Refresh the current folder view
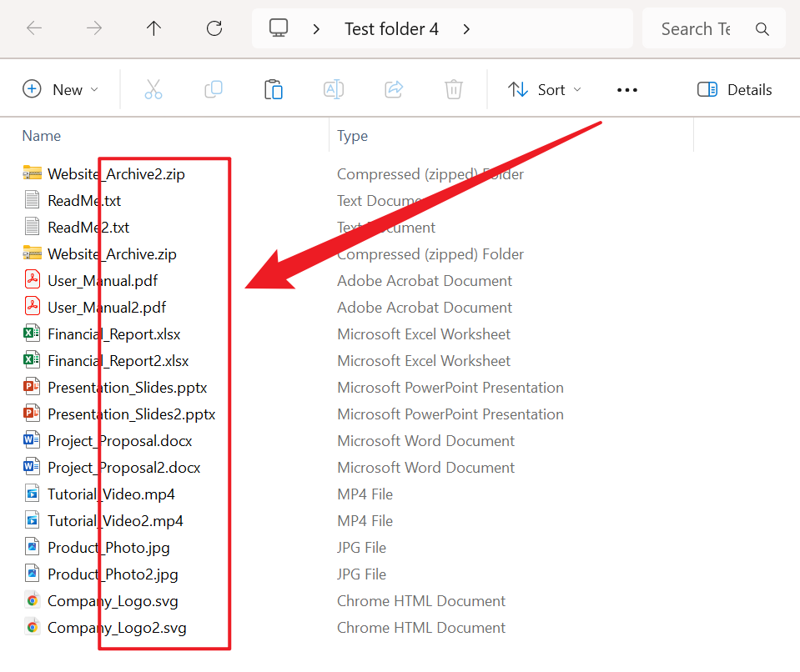The image size is (800, 672). 214,29
